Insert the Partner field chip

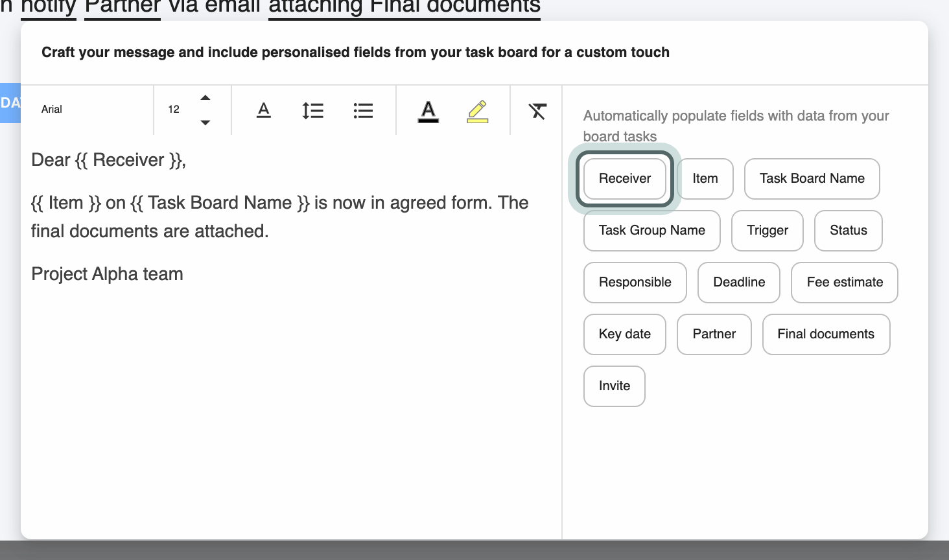(x=714, y=334)
